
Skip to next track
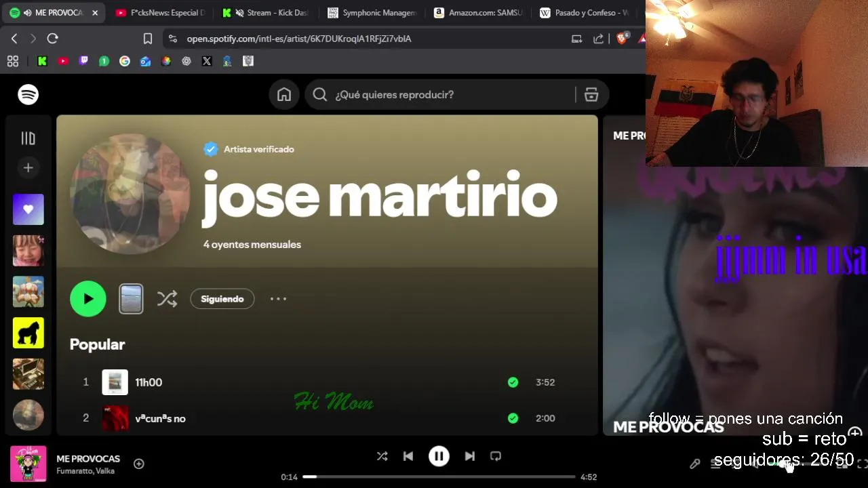tap(469, 456)
